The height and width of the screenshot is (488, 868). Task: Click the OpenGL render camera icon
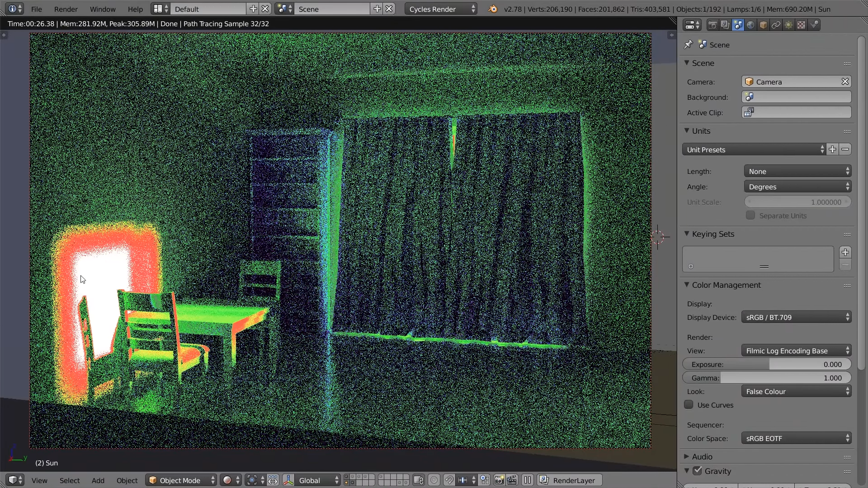pos(499,480)
